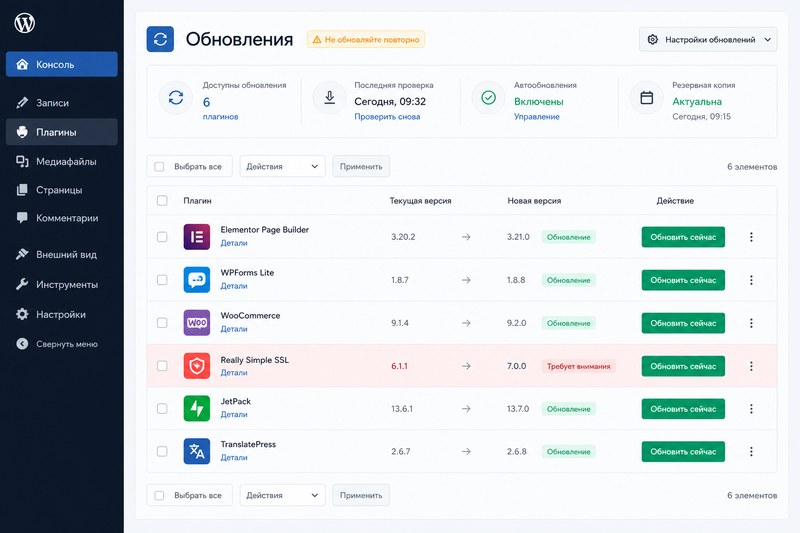Viewport: 800px width, 533px height.
Task: Click the warning triangle in the yellow badge
Action: tap(317, 40)
